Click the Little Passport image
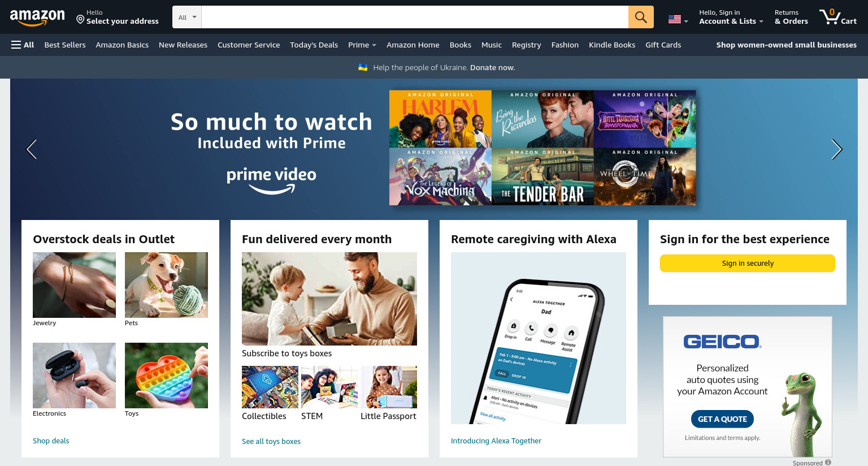 click(389, 387)
